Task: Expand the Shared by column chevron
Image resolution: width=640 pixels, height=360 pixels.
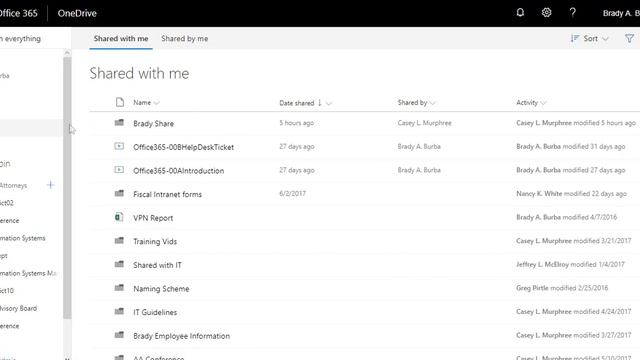Action: tap(433, 103)
